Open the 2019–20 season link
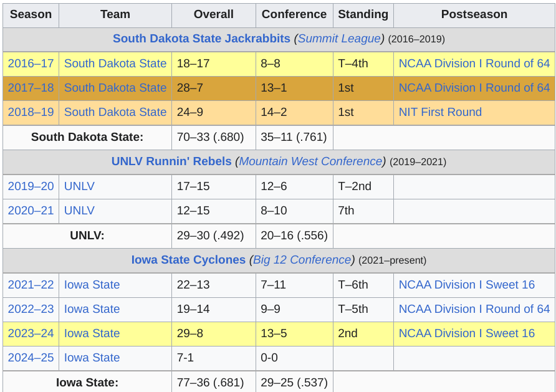556x392 pixels. tap(31, 186)
